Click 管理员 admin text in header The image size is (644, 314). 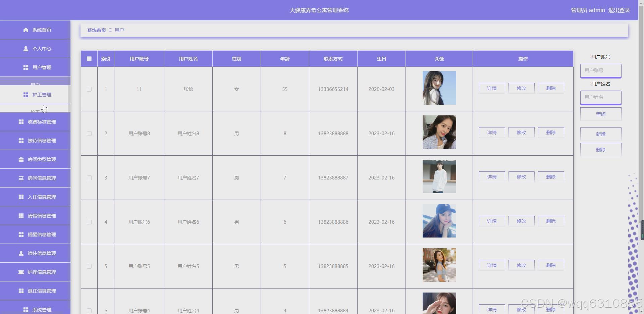(x=588, y=10)
